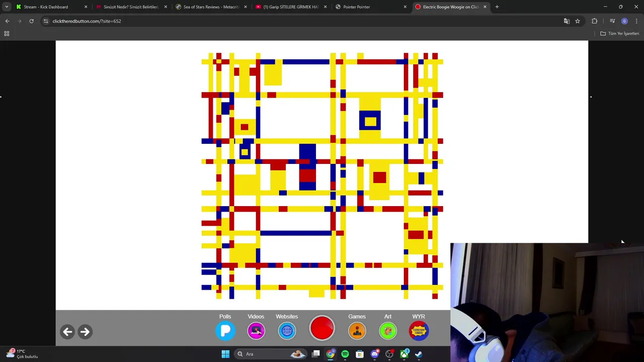
Task: Click the taskbar Ara search box
Action: tap(271, 354)
